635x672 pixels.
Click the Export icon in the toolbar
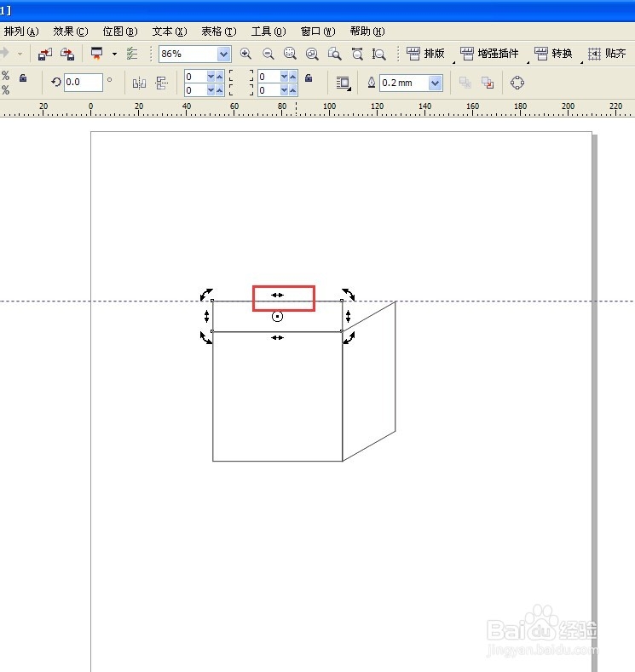[66, 54]
